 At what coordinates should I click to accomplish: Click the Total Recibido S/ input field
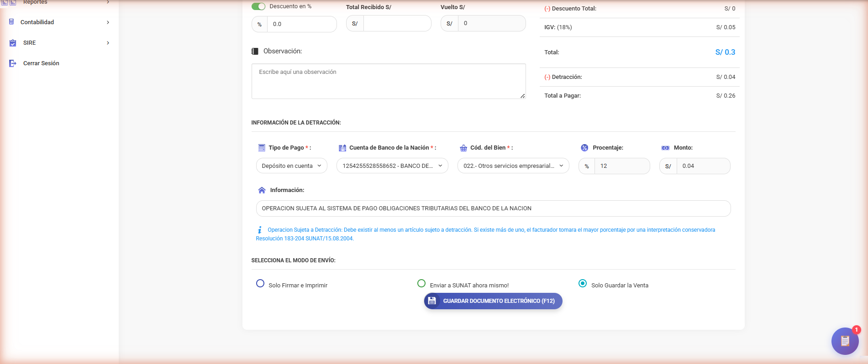pyautogui.click(x=397, y=23)
